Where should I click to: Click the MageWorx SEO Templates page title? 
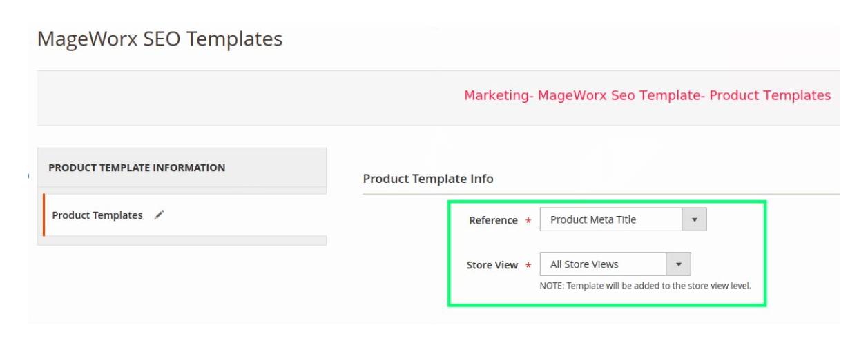(x=160, y=39)
